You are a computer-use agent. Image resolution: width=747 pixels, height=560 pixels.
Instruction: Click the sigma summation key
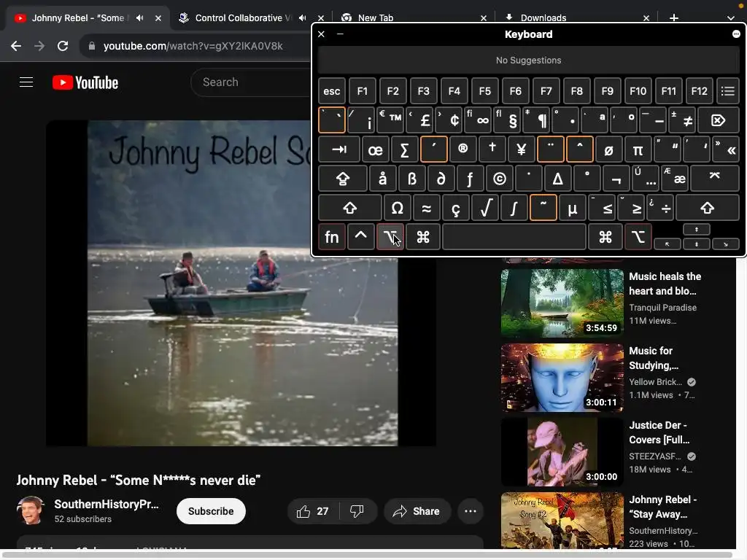tap(404, 149)
